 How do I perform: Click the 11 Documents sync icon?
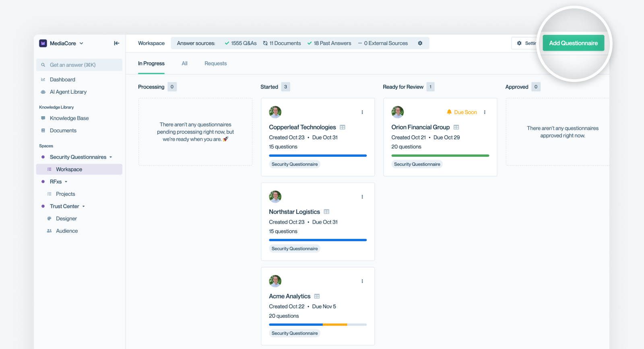click(265, 43)
